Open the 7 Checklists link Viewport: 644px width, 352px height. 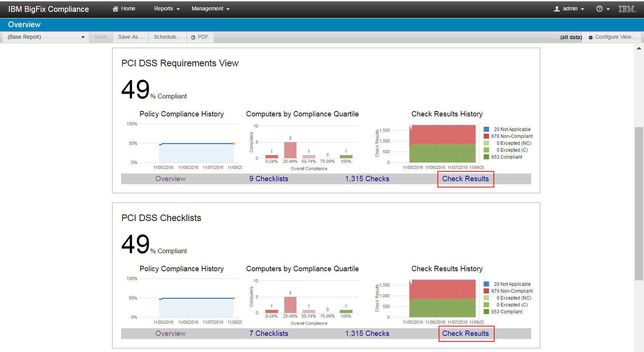[x=268, y=334]
